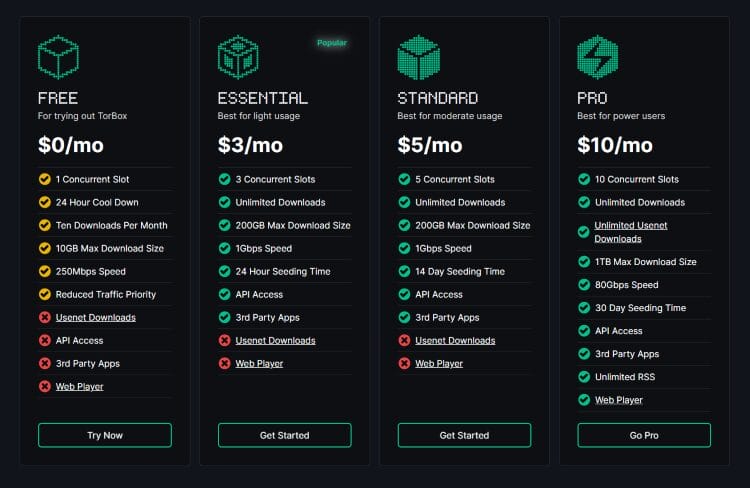Click '1TB Max Download Size' text
750x488 pixels.
tap(646, 262)
